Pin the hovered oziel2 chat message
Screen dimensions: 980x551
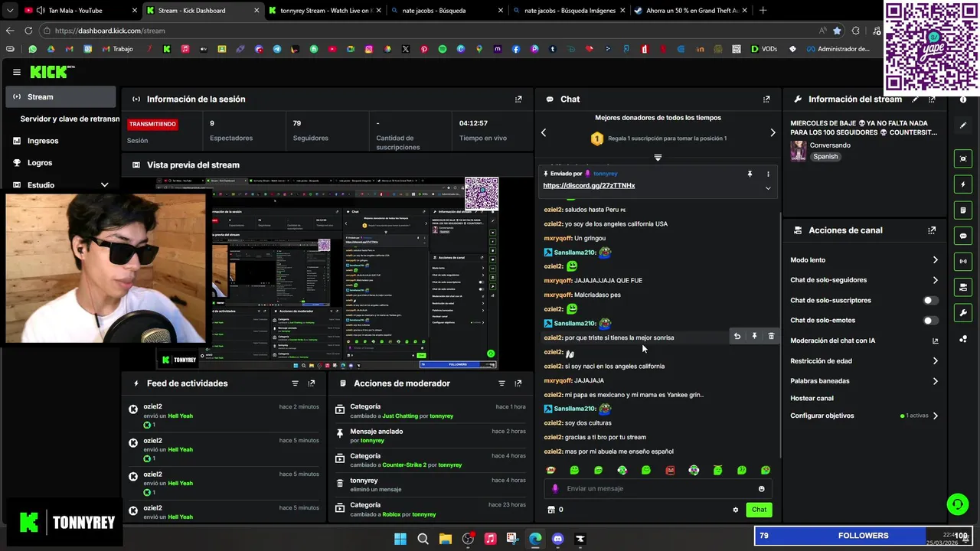click(754, 336)
